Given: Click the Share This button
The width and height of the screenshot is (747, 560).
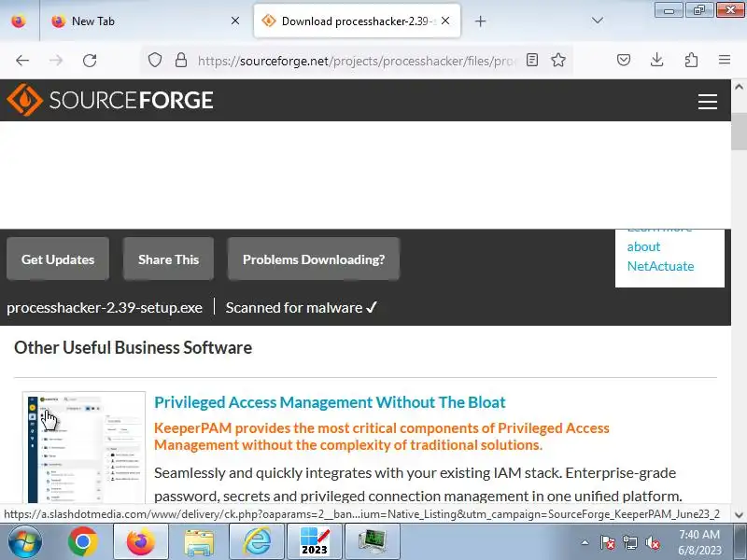Looking at the screenshot, I should click(x=168, y=259).
